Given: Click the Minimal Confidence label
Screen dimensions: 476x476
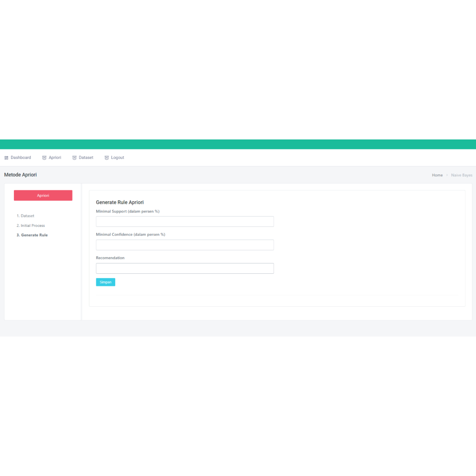Looking at the screenshot, I should tap(131, 234).
